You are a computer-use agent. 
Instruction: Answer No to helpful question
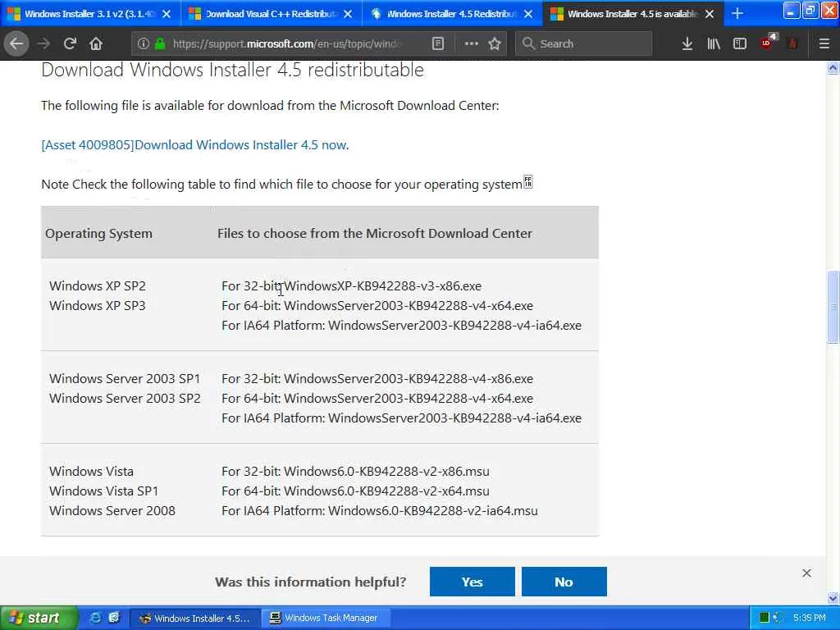564,582
